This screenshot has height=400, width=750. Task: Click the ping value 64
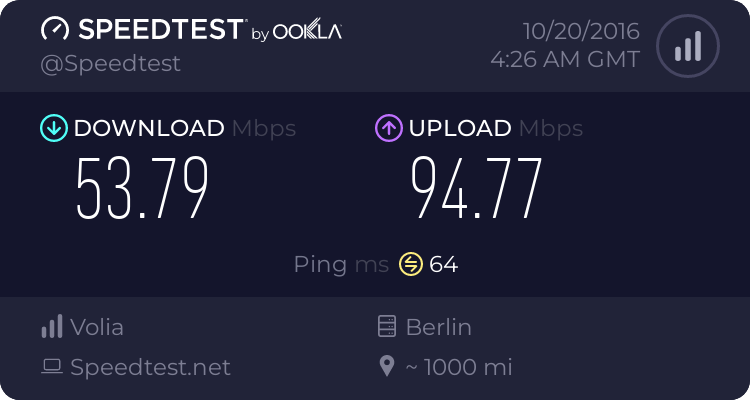tap(443, 264)
